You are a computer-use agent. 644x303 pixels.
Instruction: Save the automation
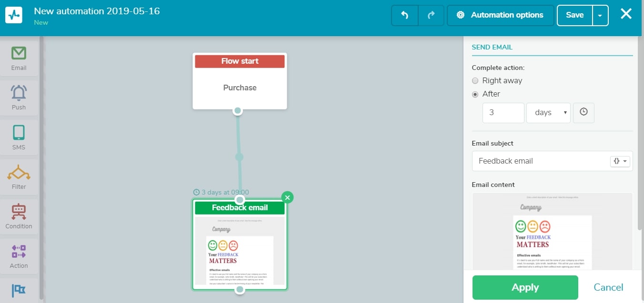tap(574, 15)
